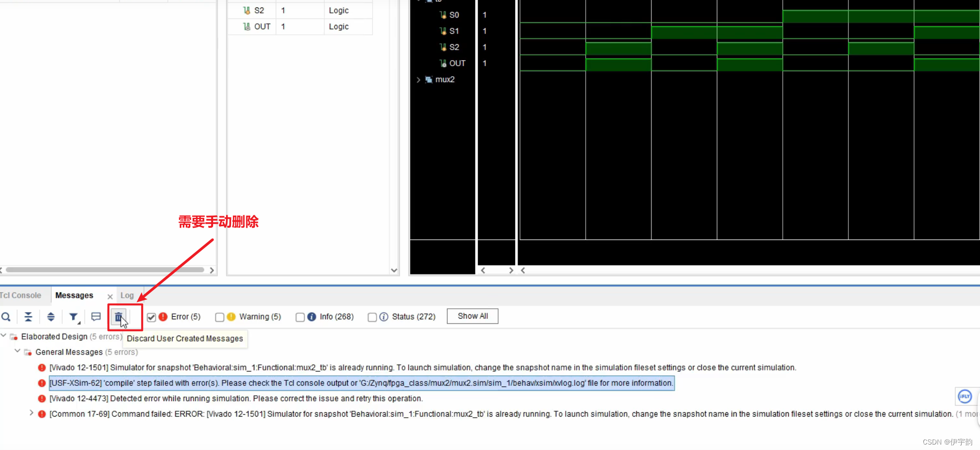
Task: Click the collapse all messages icon
Action: pyautogui.click(x=28, y=317)
